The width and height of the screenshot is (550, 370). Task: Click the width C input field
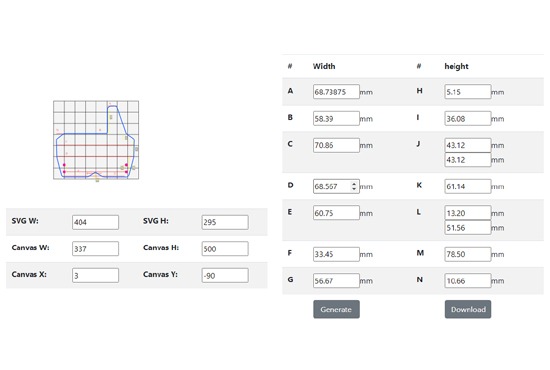336,145
